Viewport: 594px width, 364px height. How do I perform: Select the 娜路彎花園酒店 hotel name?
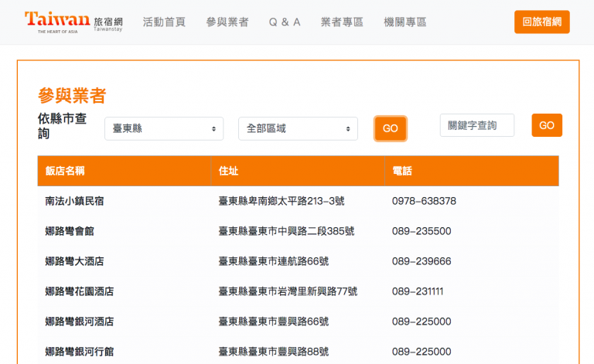(79, 291)
